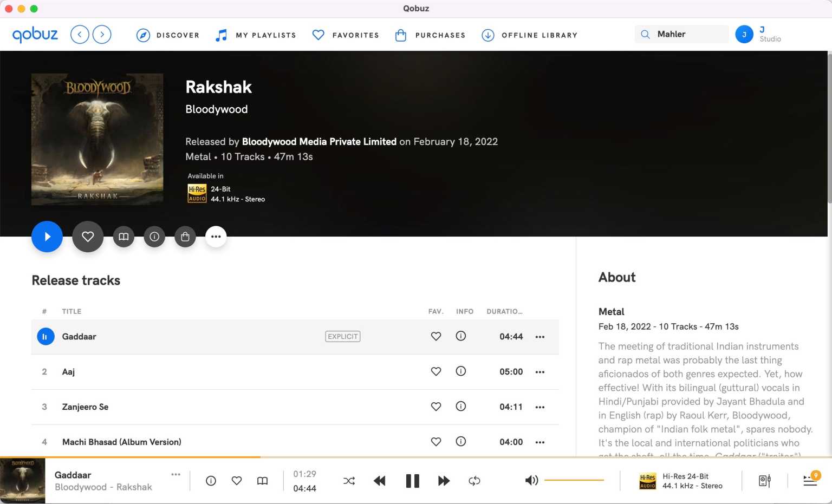
Task: Navigate back using the left chevron
Action: coord(80,34)
